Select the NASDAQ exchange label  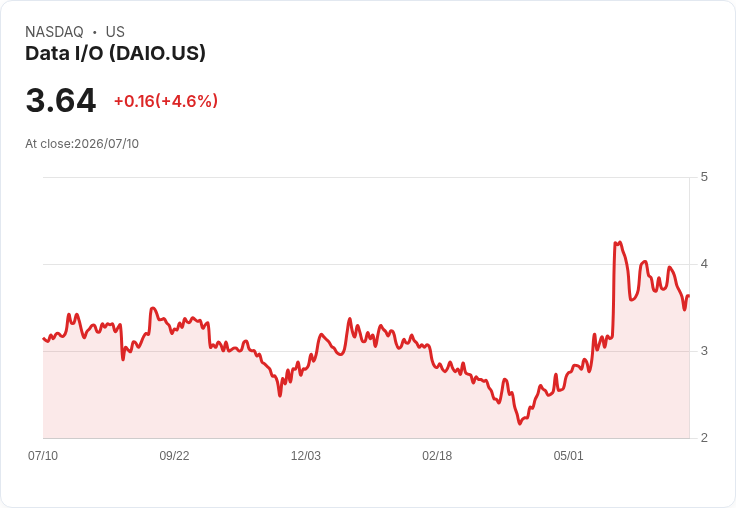pyautogui.click(x=54, y=32)
